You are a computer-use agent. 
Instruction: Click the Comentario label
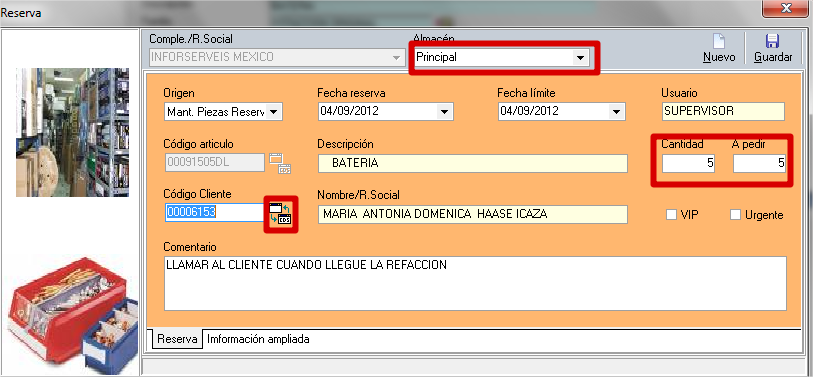point(189,246)
